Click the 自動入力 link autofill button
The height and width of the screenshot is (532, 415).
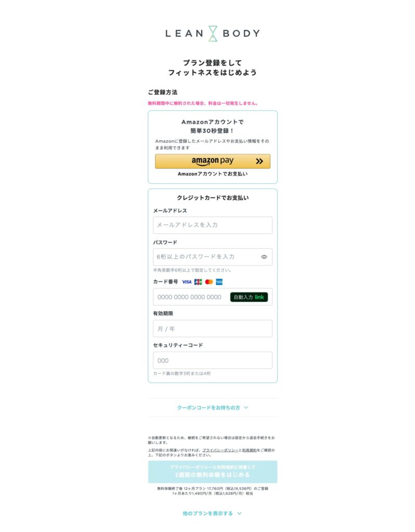click(249, 297)
